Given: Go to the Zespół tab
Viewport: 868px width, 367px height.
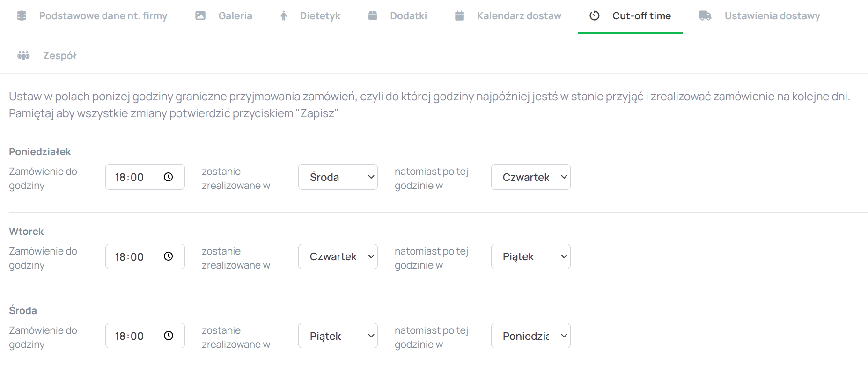Looking at the screenshot, I should coord(59,56).
